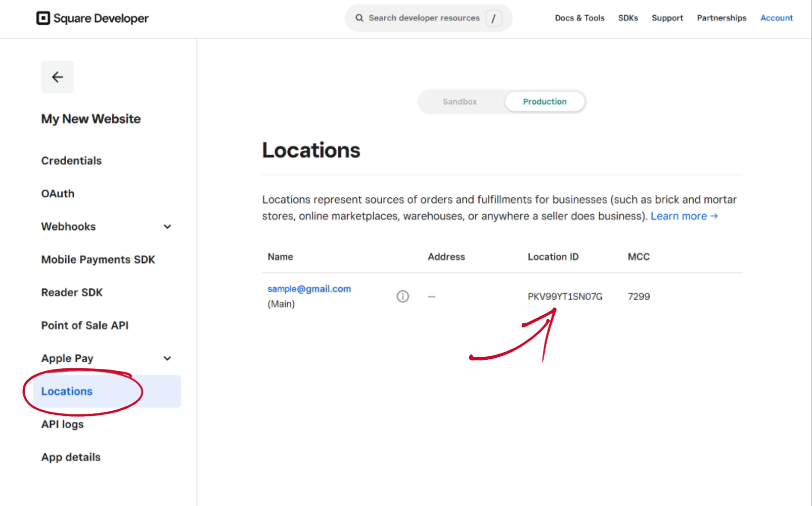
Task: Switch to Sandbox environment
Action: (460, 102)
